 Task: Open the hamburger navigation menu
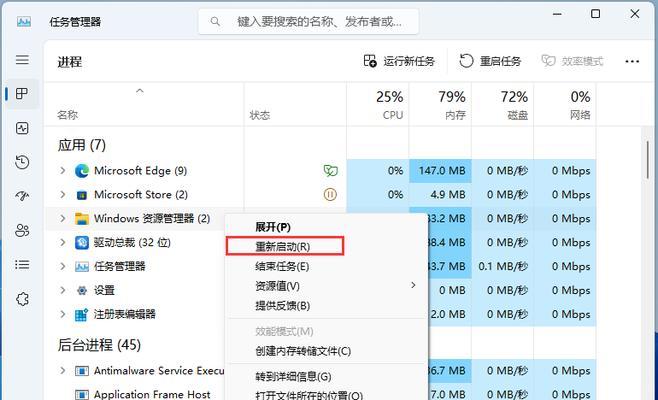[22, 60]
